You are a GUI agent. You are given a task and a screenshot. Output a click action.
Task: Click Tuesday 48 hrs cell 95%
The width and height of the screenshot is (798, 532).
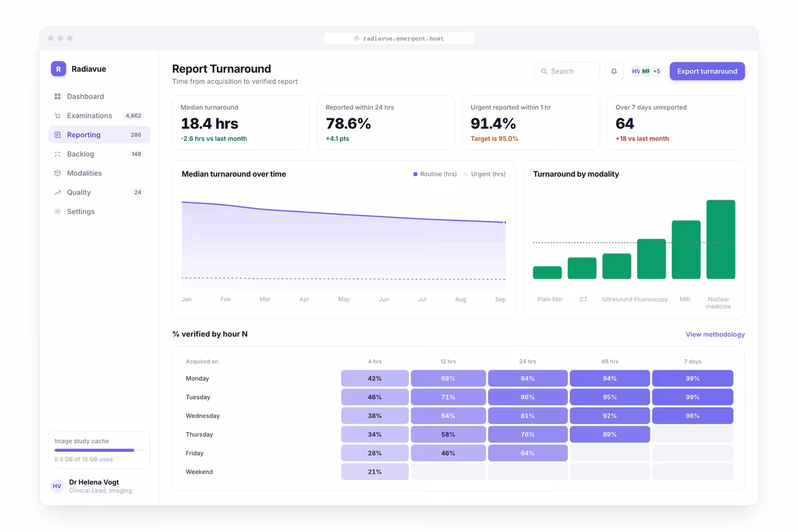click(610, 397)
